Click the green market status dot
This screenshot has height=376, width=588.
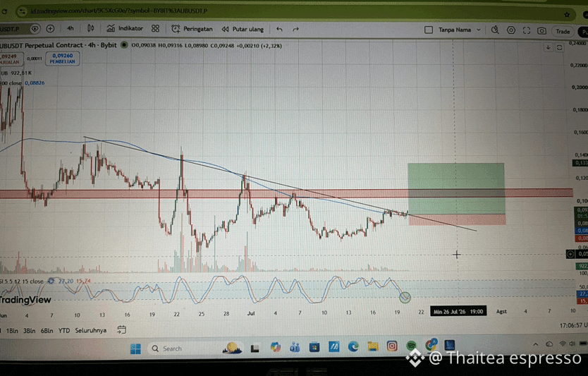click(x=124, y=45)
